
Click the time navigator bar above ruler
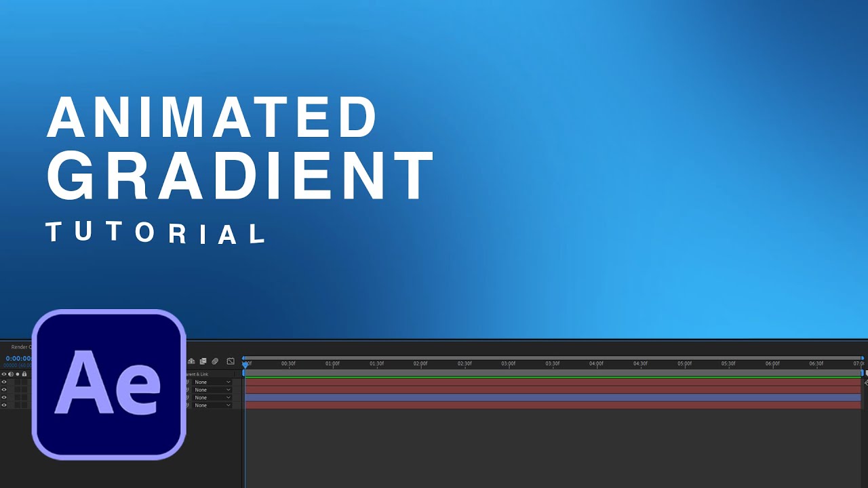pos(553,357)
